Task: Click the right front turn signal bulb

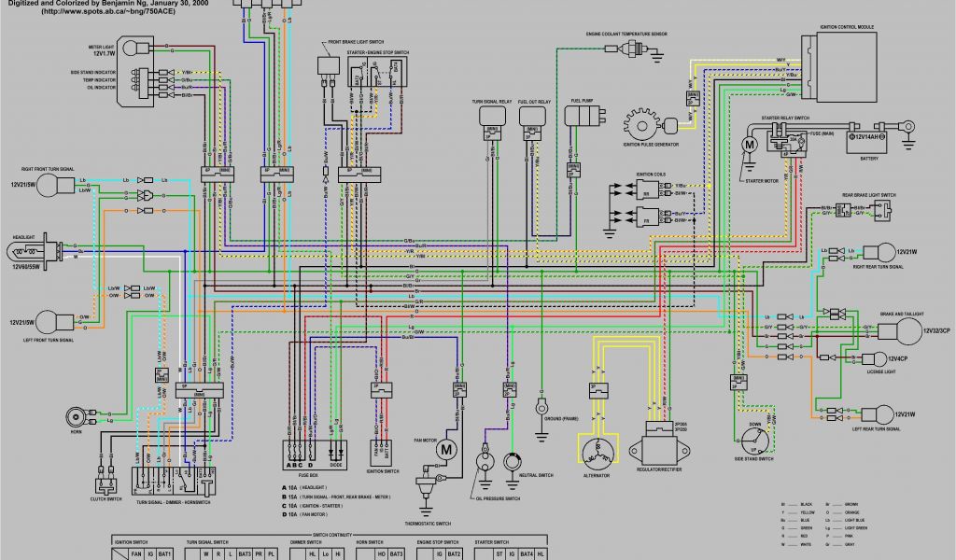Action: tap(50, 184)
